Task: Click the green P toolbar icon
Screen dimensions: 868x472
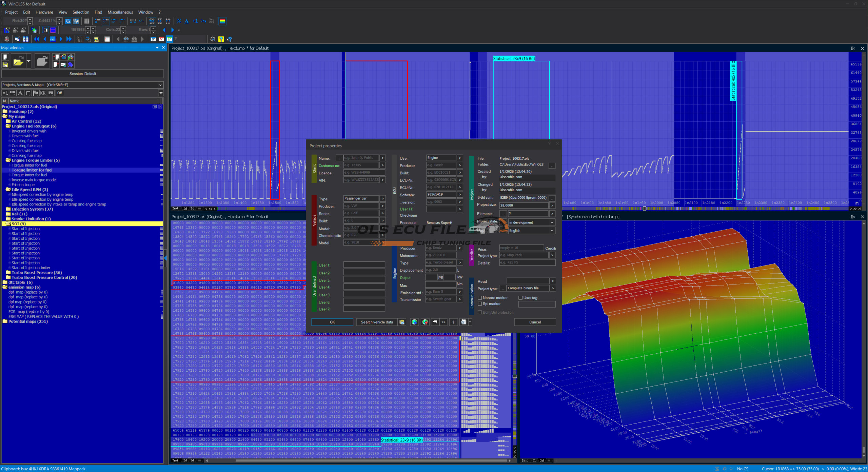Action: pyautogui.click(x=170, y=39)
